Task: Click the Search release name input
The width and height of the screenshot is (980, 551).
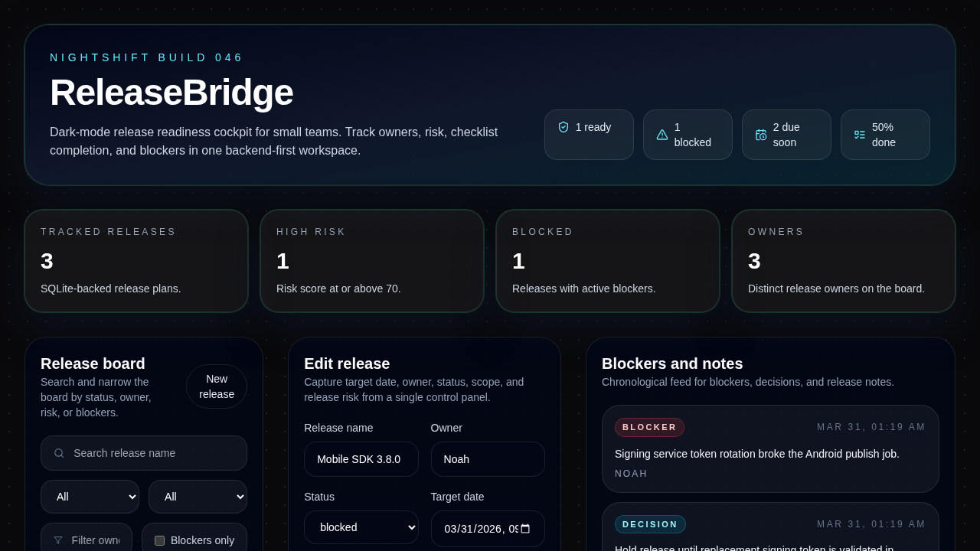Action: pyautogui.click(x=144, y=453)
